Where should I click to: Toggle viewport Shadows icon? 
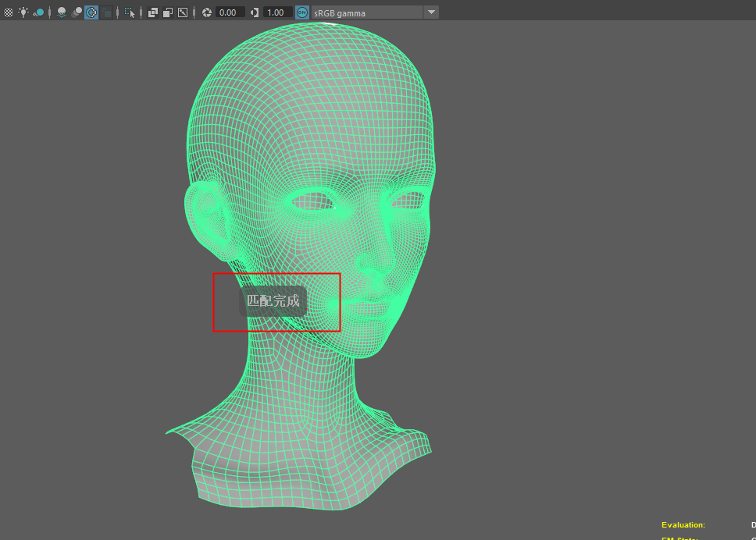coord(38,12)
